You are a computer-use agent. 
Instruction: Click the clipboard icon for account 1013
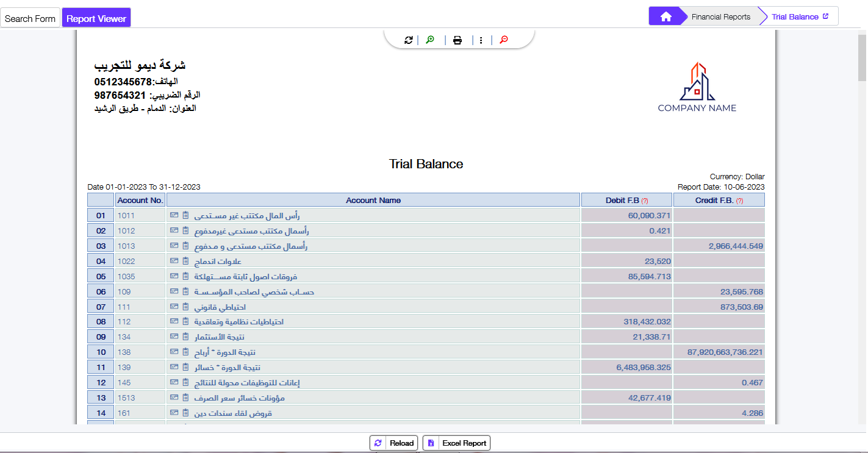(x=186, y=246)
